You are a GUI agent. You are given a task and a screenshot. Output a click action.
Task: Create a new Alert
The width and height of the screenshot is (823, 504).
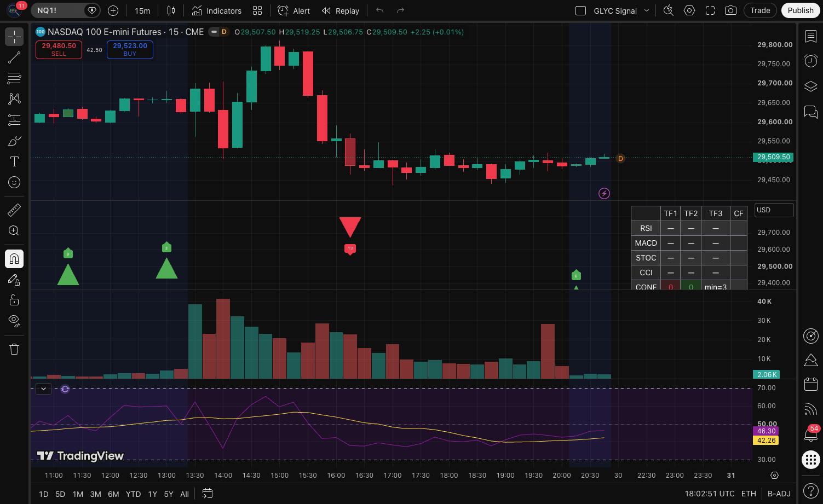[294, 10]
